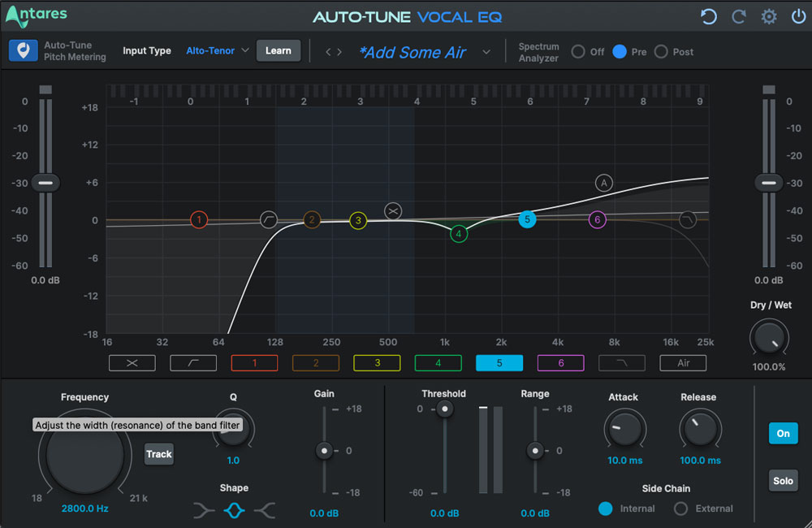Select EQ band node 1 on graph

point(199,219)
